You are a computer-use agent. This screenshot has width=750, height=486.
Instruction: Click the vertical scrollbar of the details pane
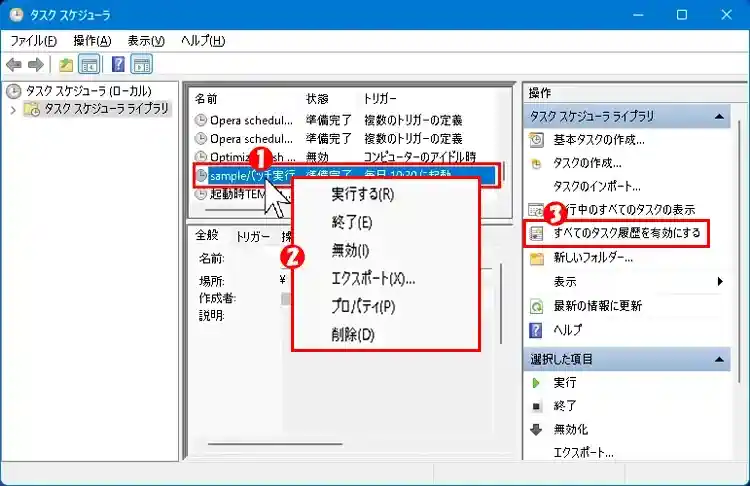[501, 303]
